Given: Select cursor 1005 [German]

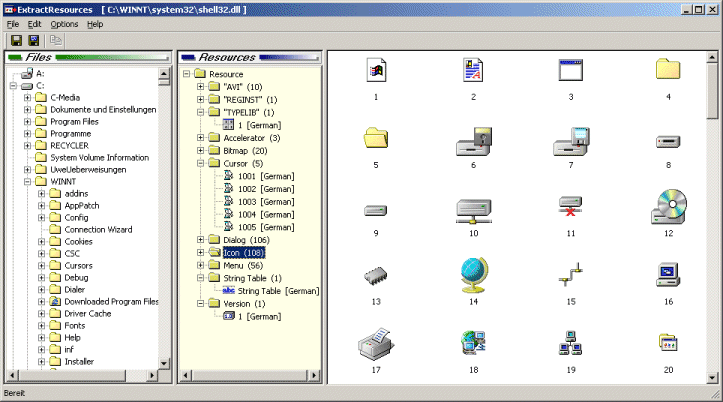Looking at the screenshot, I should tap(266, 227).
